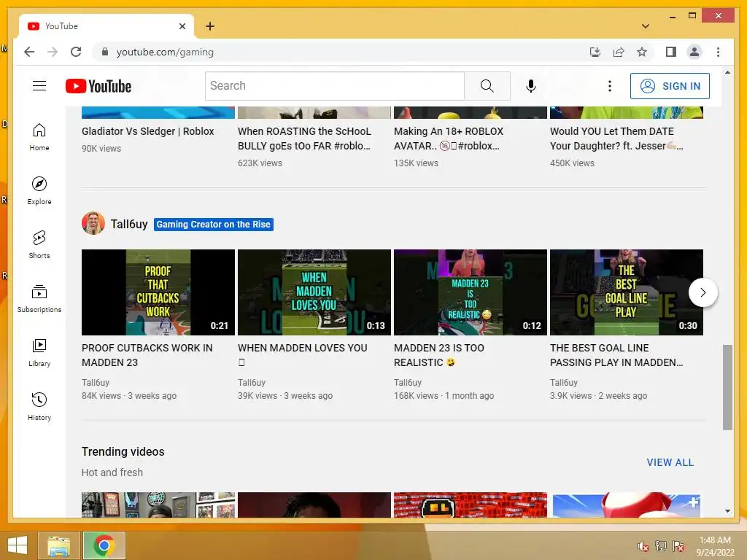
Task: Click VIEW ALL for Trending videos
Action: tap(670, 462)
